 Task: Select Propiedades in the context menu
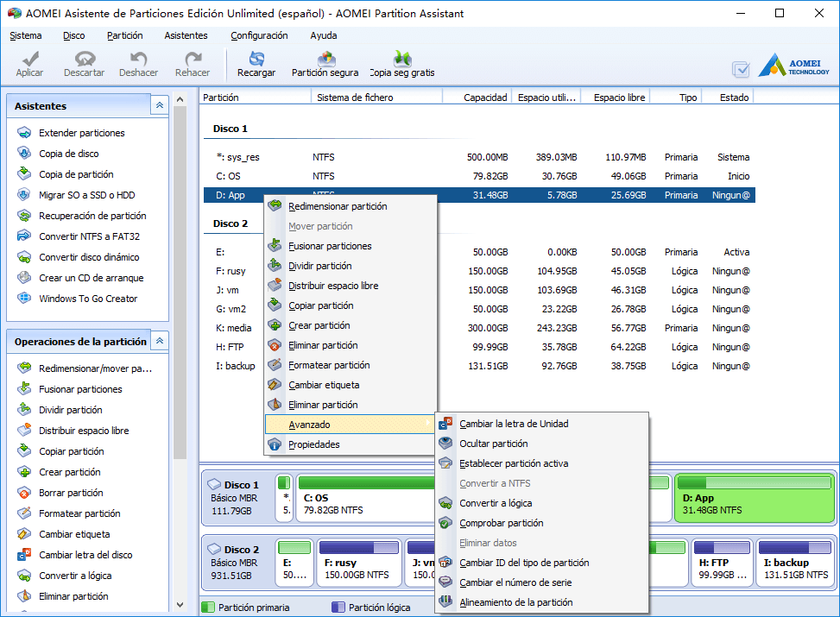coord(351,444)
